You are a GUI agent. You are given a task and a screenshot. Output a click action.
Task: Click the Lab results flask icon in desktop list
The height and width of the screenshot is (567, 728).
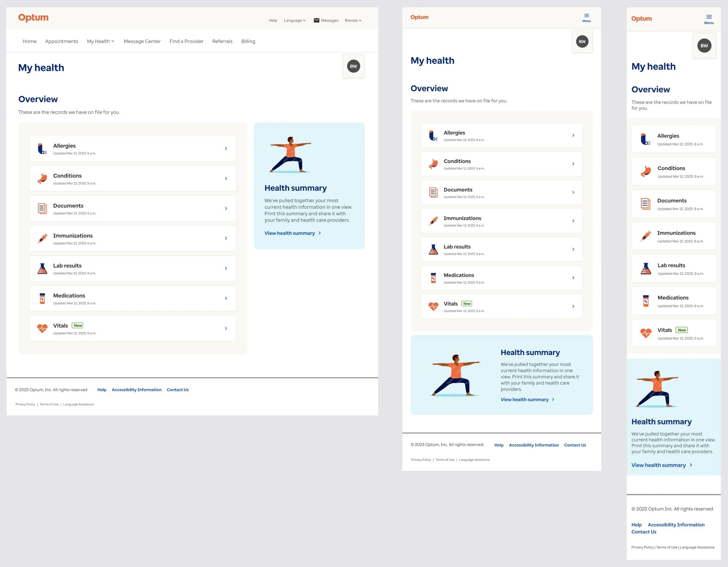coord(42,269)
